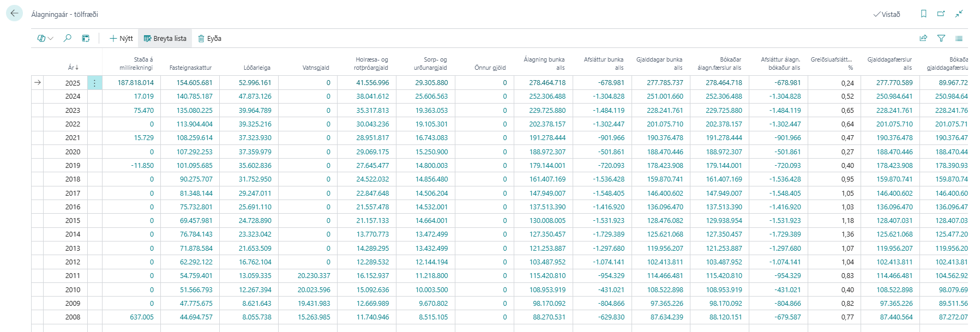
Task: Open the search magnifier icon
Action: click(67, 38)
